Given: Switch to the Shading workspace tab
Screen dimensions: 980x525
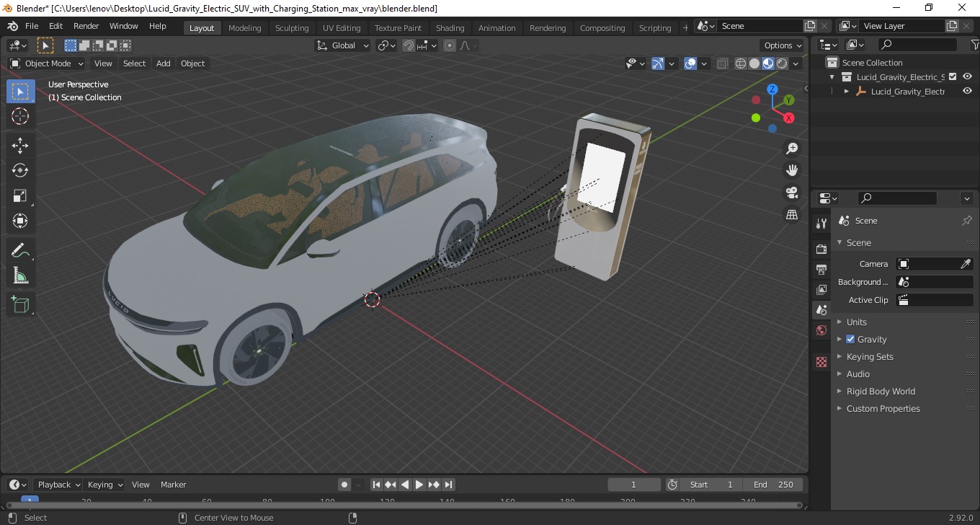Looking at the screenshot, I should (x=450, y=28).
